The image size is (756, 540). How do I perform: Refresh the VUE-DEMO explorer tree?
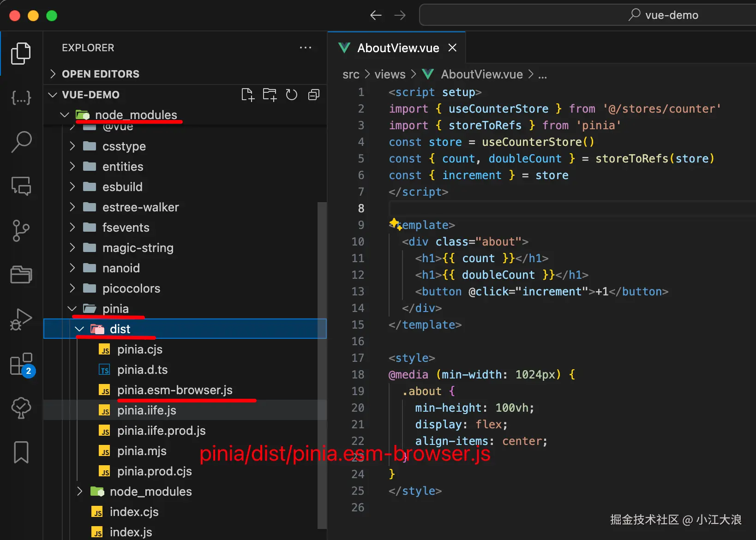point(292,95)
